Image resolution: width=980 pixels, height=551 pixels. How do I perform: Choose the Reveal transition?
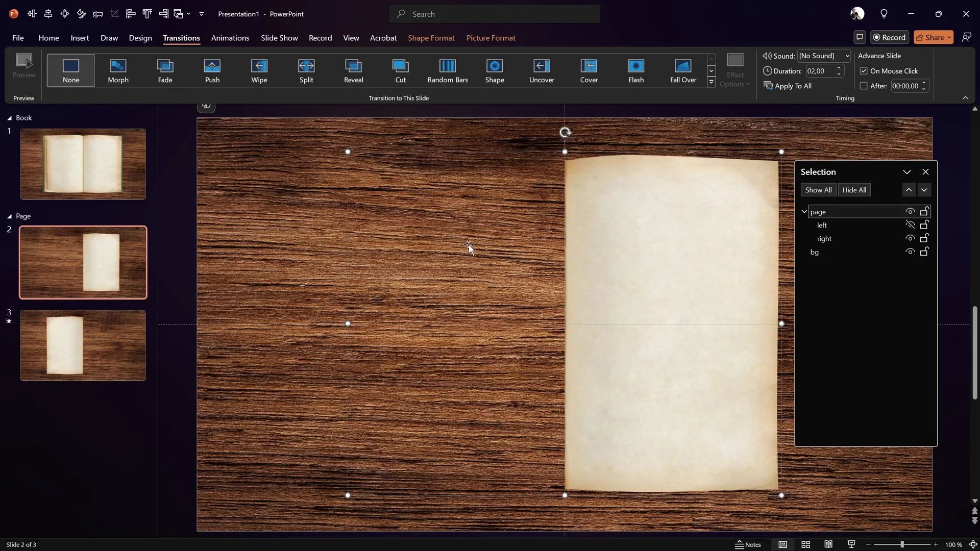click(x=353, y=70)
